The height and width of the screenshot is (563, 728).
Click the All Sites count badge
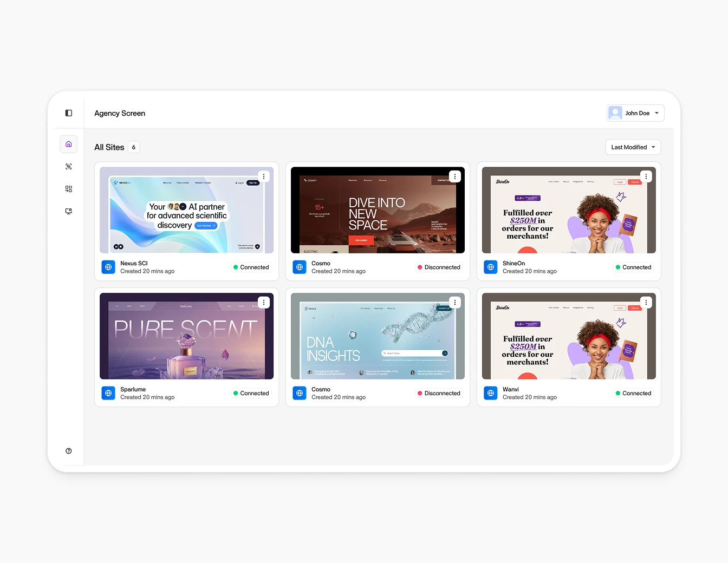pyautogui.click(x=133, y=147)
